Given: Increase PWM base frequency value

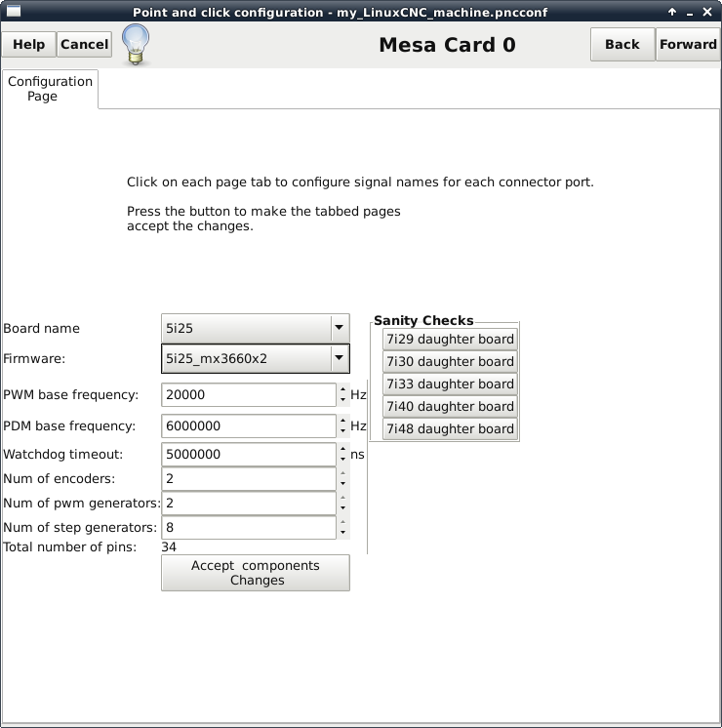Looking at the screenshot, I should pos(342,389).
